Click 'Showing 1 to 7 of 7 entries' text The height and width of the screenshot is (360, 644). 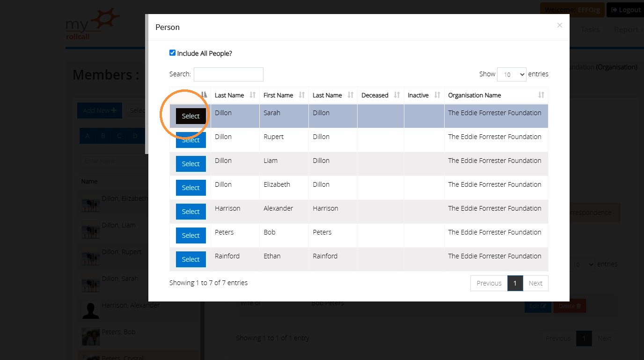tap(209, 283)
